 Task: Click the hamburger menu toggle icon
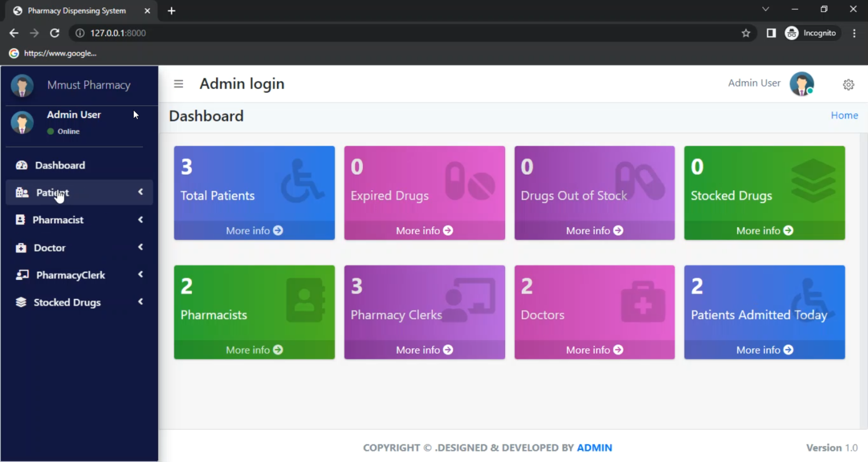(178, 84)
